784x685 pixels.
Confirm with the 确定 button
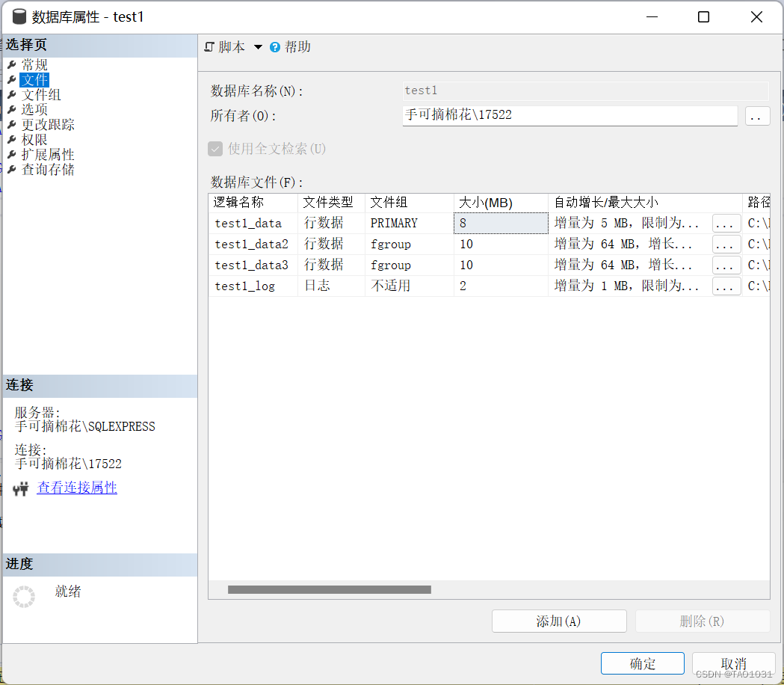pos(643,663)
